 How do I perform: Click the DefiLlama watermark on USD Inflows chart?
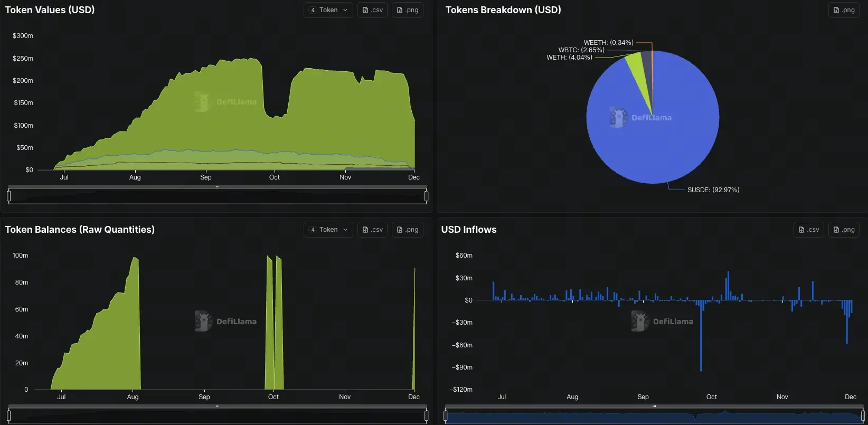tap(663, 321)
